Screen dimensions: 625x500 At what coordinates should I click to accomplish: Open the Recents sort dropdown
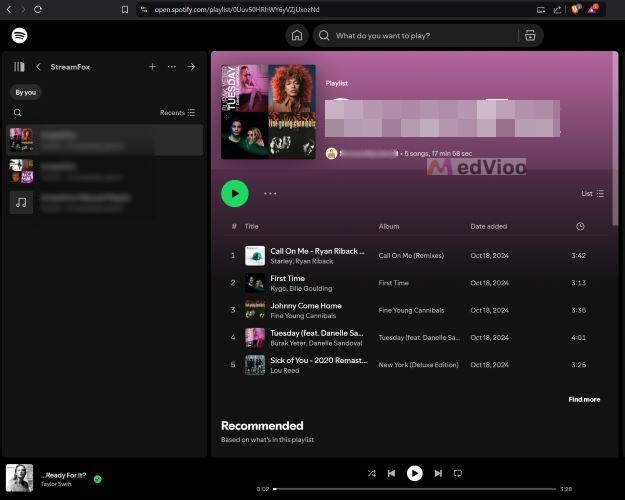coord(177,112)
